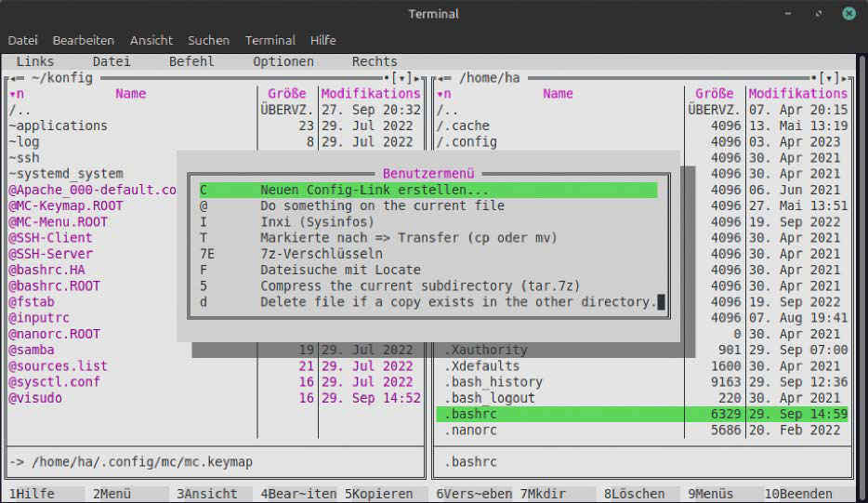Open the Hilfe terminal menu
Viewport: 868px width, 503px height.
click(x=322, y=40)
